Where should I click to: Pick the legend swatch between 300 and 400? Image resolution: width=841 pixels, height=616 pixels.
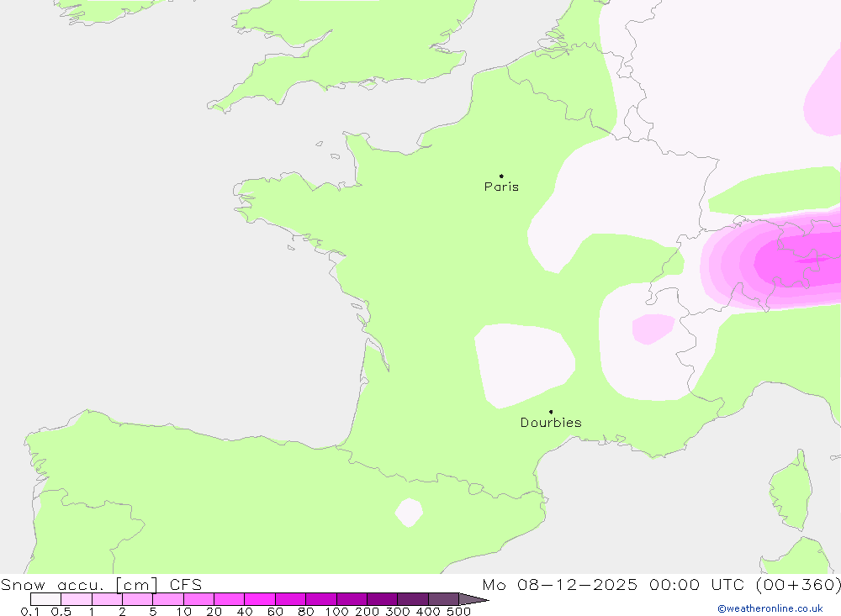pos(412,599)
